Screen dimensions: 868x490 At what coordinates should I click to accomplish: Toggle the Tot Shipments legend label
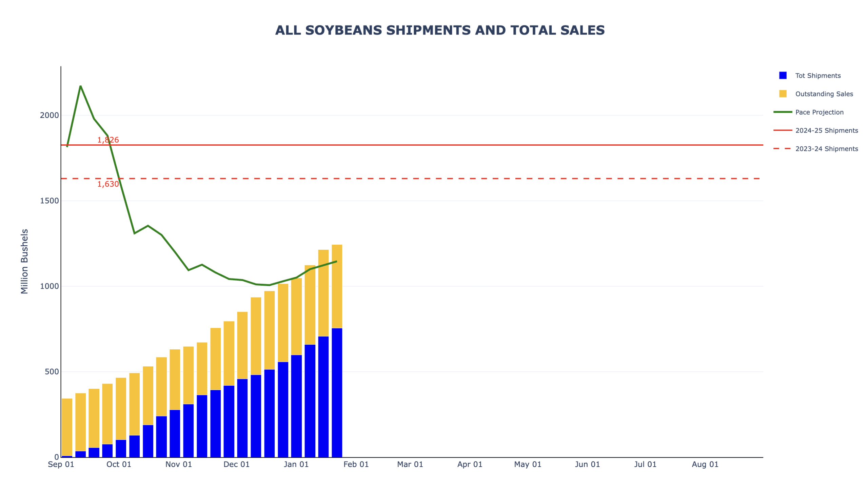(817, 76)
